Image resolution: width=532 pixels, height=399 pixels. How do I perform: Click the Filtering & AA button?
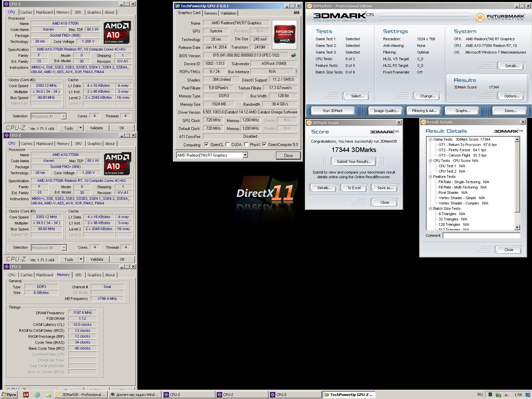click(424, 111)
